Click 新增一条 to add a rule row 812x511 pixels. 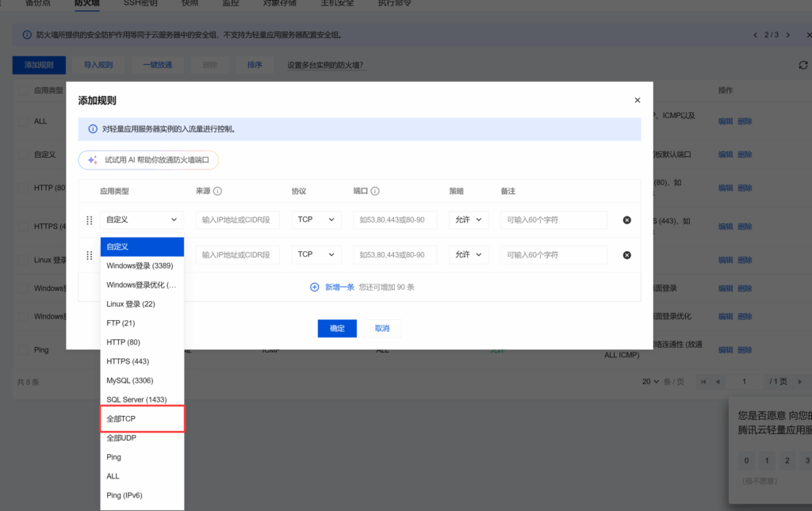pos(339,287)
